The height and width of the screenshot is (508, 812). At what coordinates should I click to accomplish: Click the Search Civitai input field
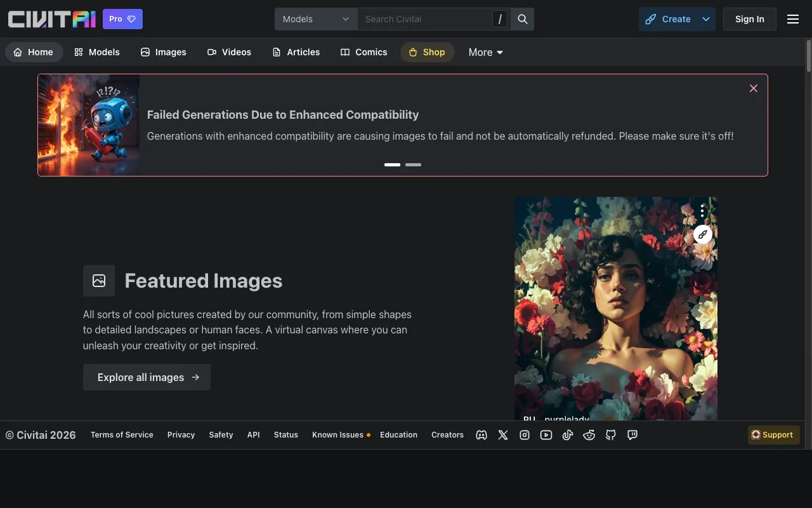pyautogui.click(x=425, y=19)
